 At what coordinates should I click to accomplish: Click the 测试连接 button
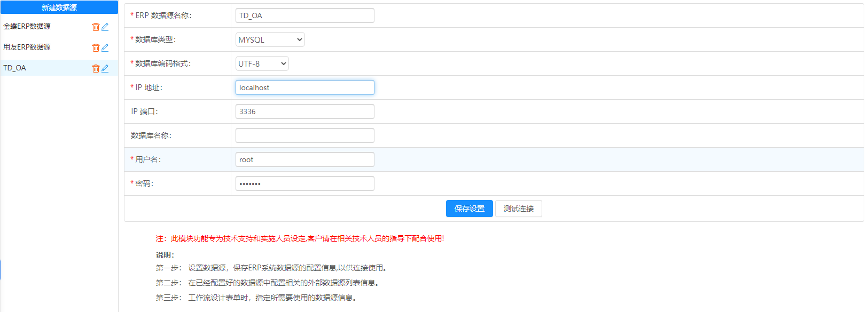pos(518,209)
